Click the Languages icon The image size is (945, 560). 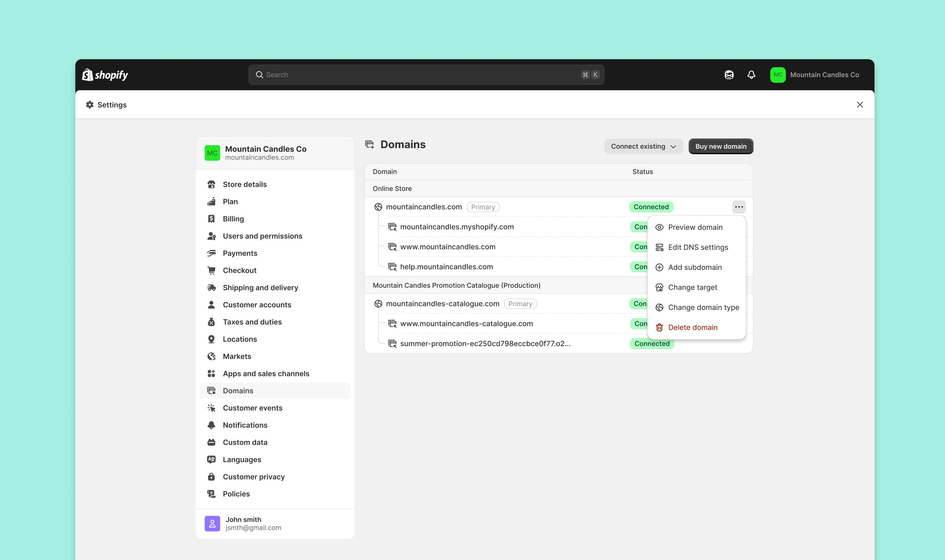(211, 459)
